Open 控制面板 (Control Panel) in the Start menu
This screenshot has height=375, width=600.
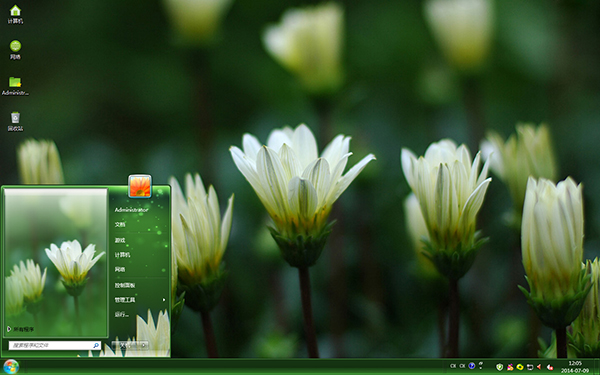125,285
